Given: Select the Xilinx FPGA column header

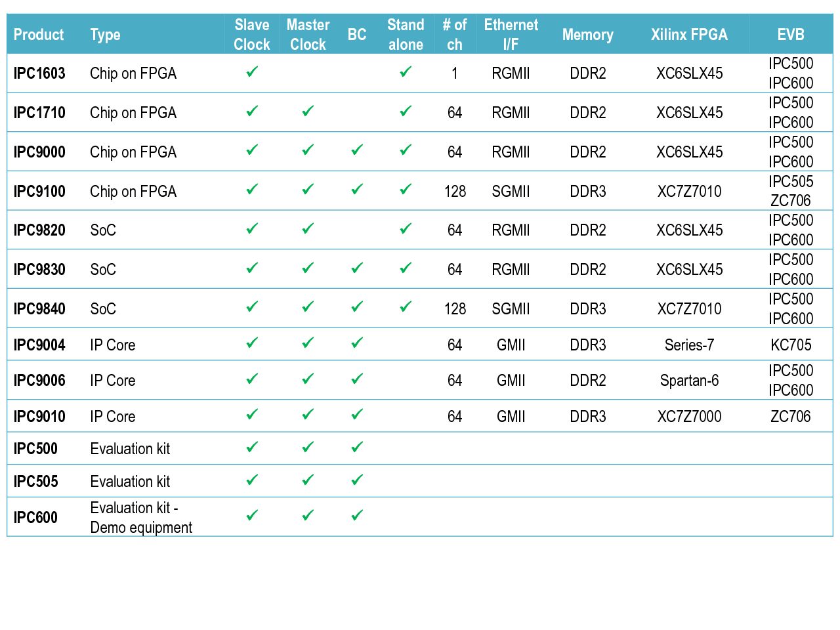Looking at the screenshot, I should (689, 35).
